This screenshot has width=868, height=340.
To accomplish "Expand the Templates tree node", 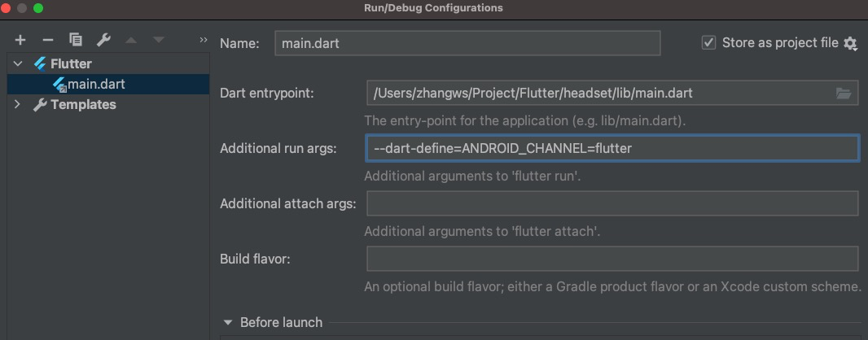I will [x=18, y=104].
